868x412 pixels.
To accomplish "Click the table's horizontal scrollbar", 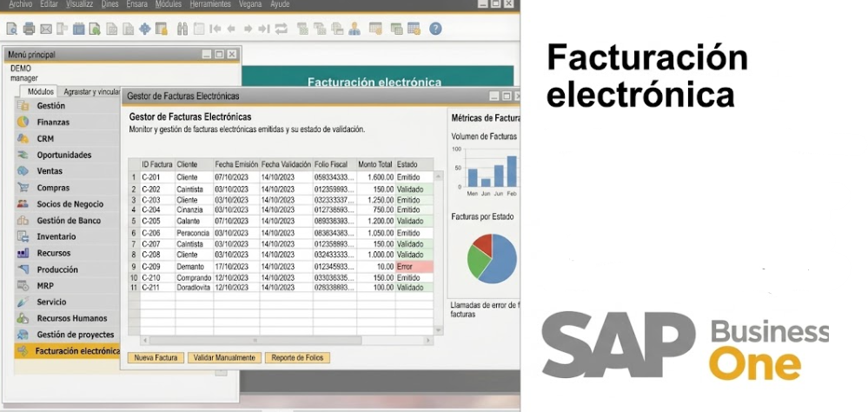I will [288, 340].
